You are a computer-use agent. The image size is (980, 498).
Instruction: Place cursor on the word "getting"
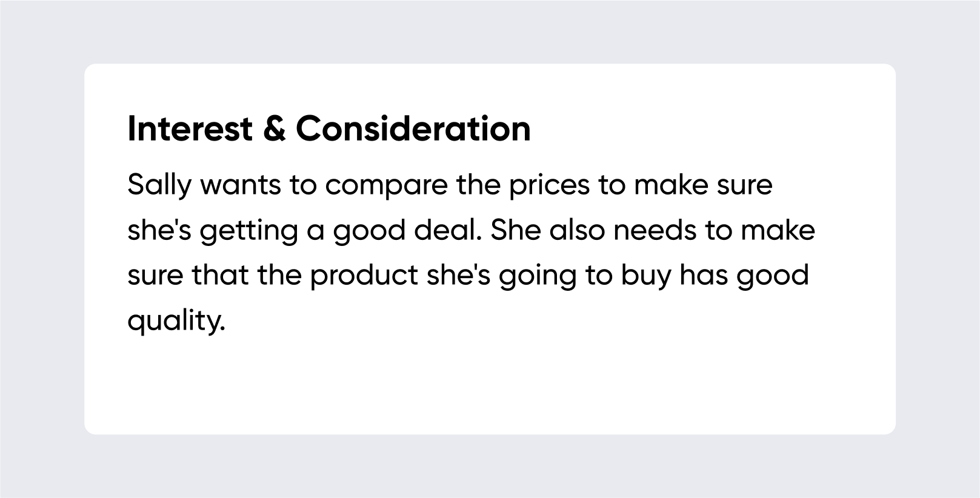(248, 231)
